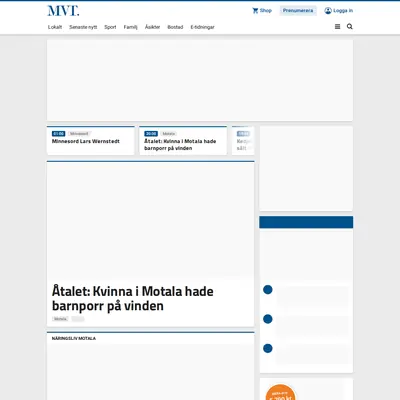This screenshot has height=400, width=400.
Task: Click the search magnifier icon
Action: (349, 26)
